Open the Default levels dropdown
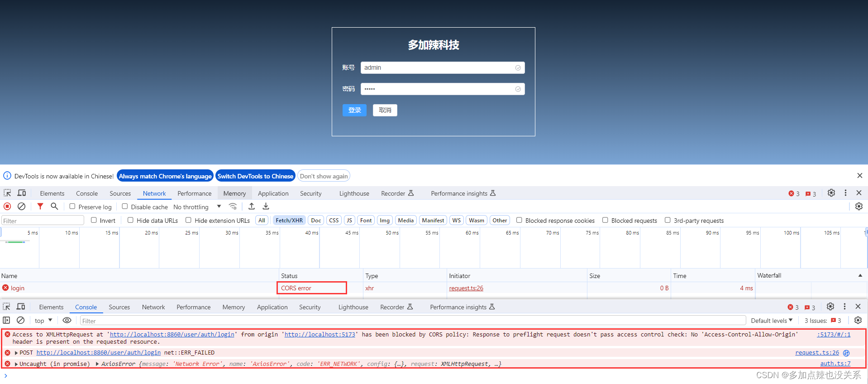The height and width of the screenshot is (384, 868). point(772,321)
